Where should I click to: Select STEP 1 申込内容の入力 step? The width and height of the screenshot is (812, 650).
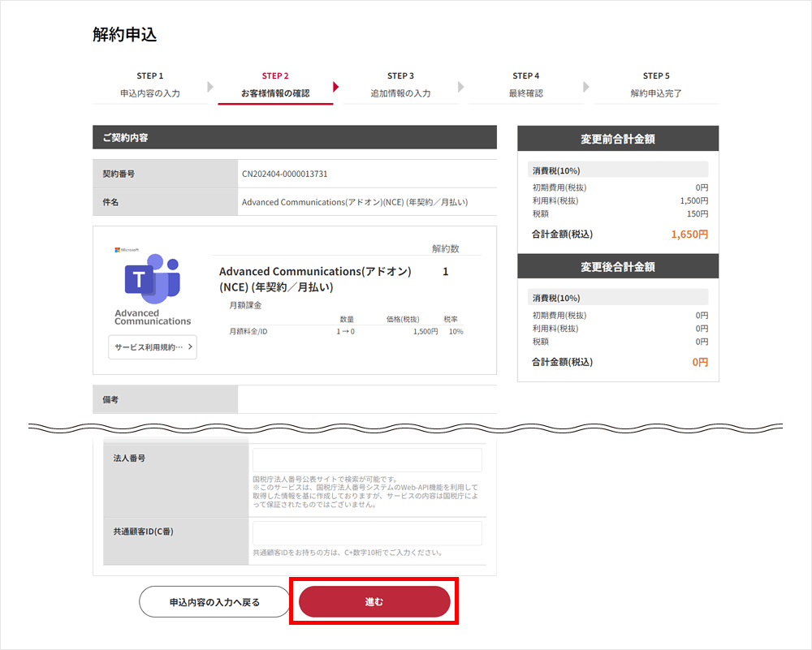[150, 85]
